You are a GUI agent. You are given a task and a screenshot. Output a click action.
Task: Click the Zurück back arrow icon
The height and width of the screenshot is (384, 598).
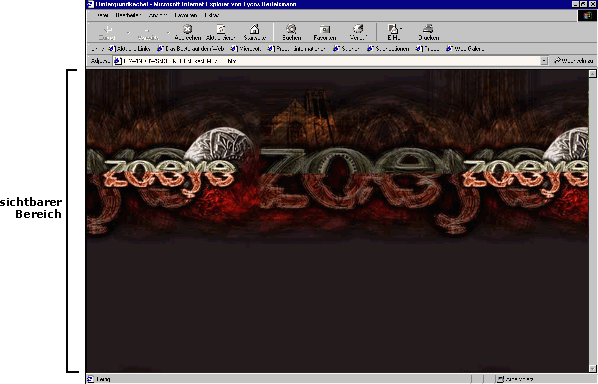point(108,29)
